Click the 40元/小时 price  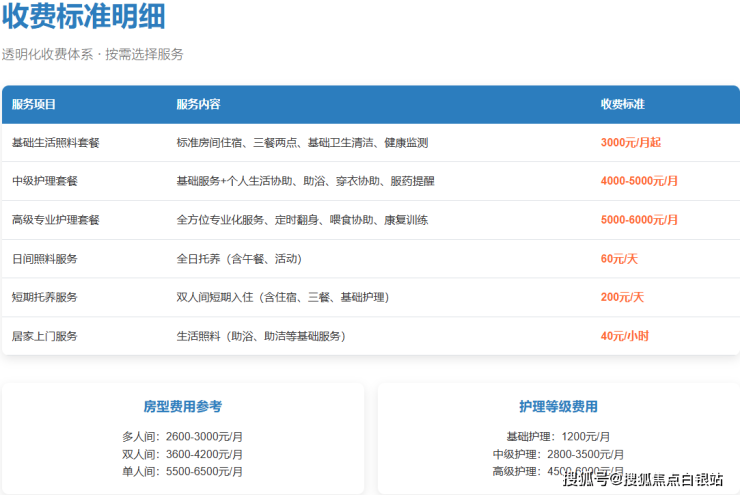click(624, 336)
